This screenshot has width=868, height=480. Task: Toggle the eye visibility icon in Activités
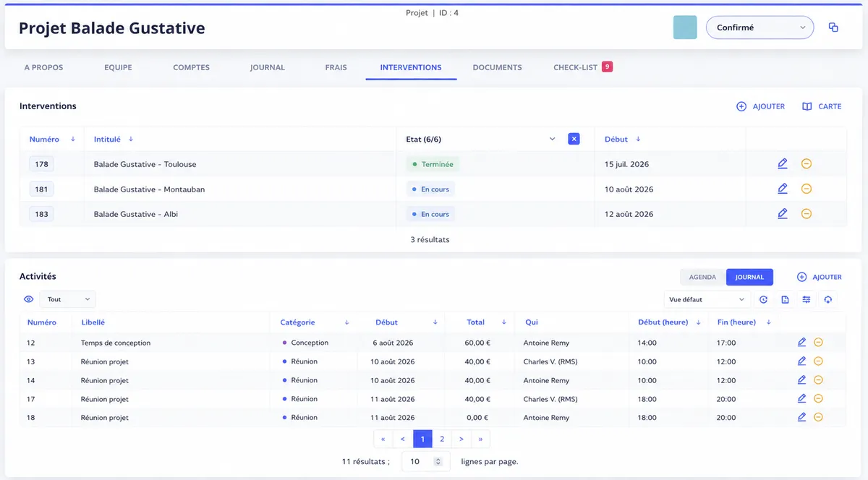click(29, 299)
